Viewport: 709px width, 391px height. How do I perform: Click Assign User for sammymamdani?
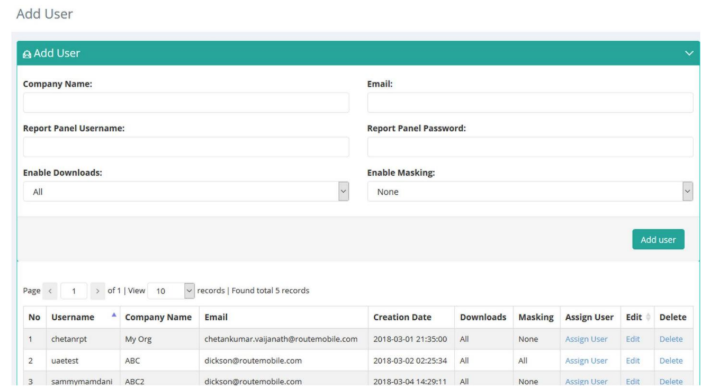(x=586, y=382)
